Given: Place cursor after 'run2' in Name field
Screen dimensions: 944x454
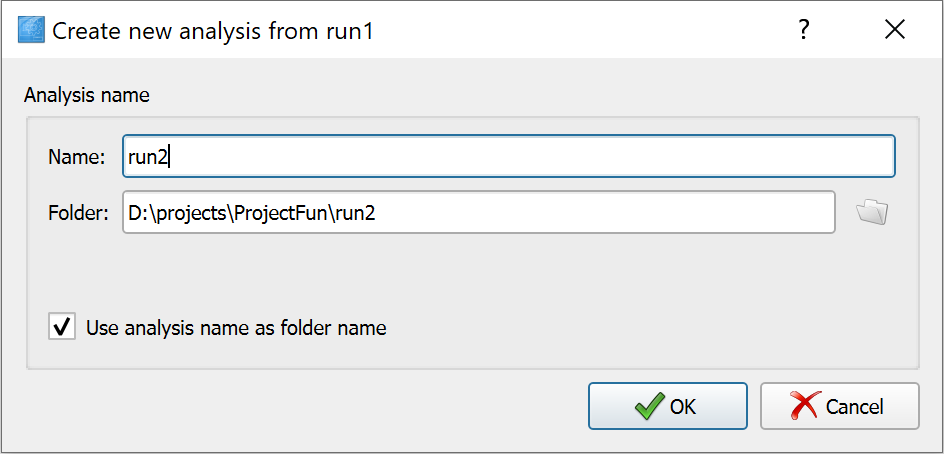Looking at the screenshot, I should point(171,157).
